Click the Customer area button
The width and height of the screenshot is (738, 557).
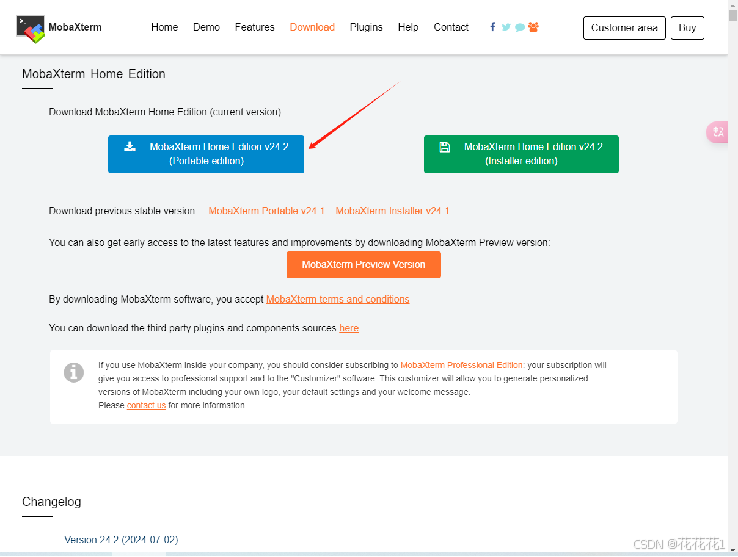624,28
